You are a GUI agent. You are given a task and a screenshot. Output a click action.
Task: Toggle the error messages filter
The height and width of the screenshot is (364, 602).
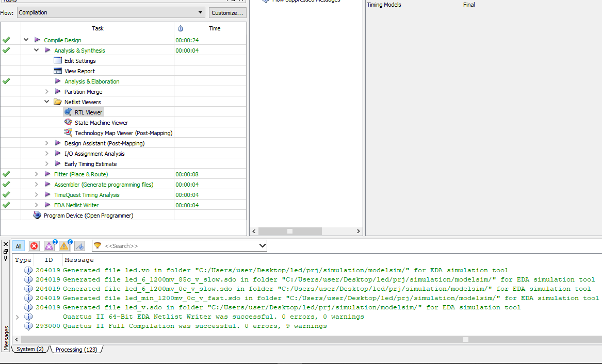click(x=34, y=246)
